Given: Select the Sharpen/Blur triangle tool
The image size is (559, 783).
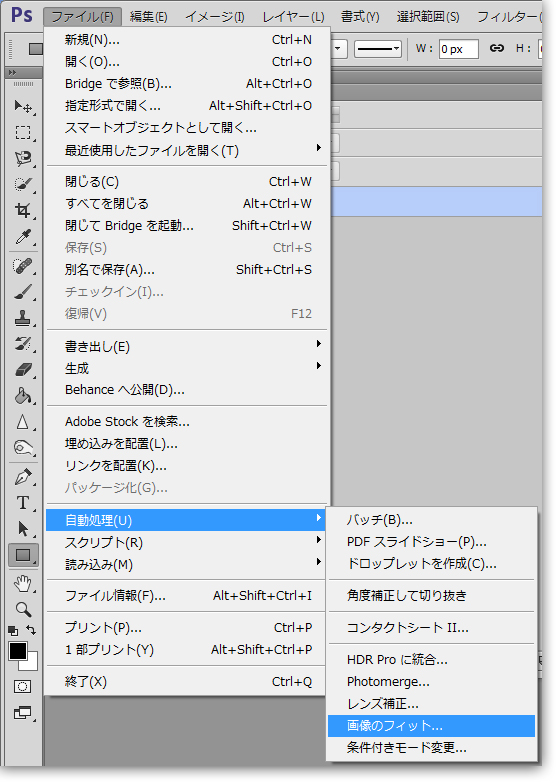Looking at the screenshot, I should pos(23,422).
